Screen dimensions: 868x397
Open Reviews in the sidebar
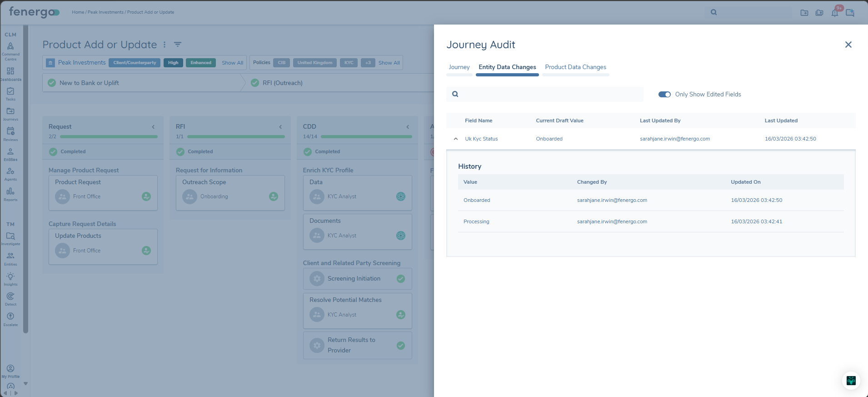[x=10, y=134]
